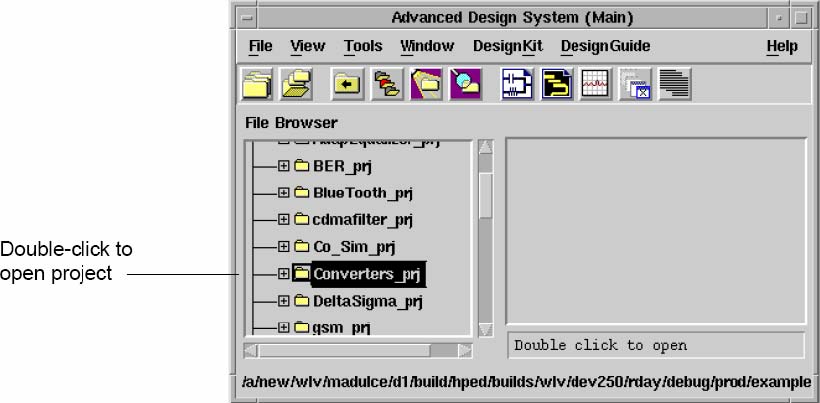Screen dimensions: 820x403
Task: Click the horizontal scrollbar right arrow
Action: (x=465, y=350)
